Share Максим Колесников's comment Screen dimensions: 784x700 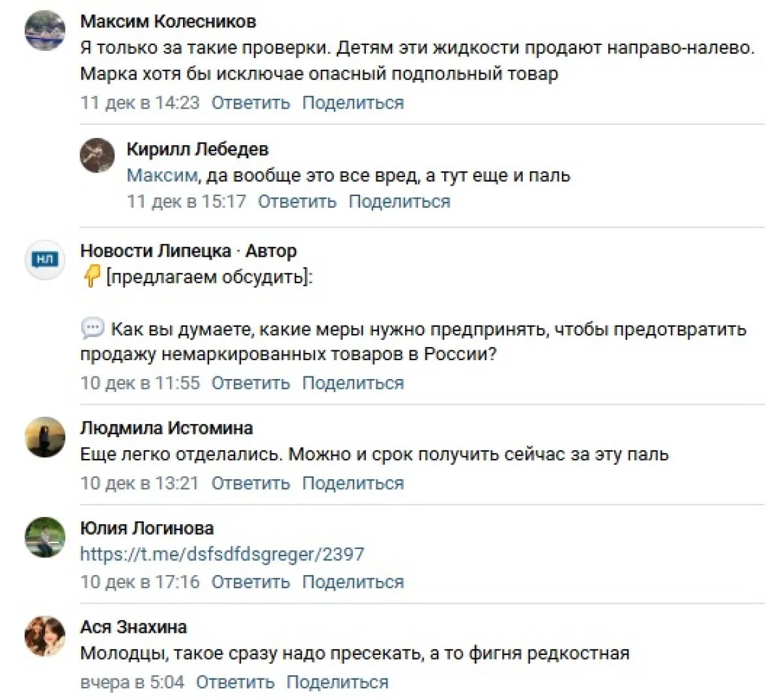pyautogui.click(x=353, y=103)
